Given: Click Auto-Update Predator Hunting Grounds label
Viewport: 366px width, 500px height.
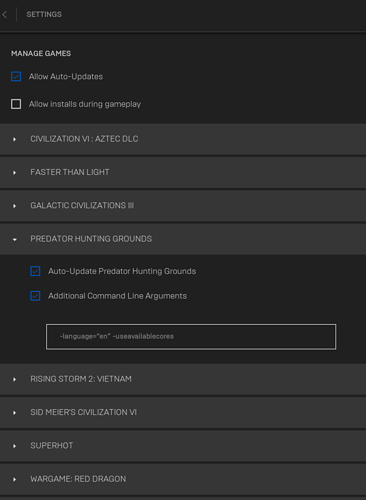Looking at the screenshot, I should tap(122, 271).
